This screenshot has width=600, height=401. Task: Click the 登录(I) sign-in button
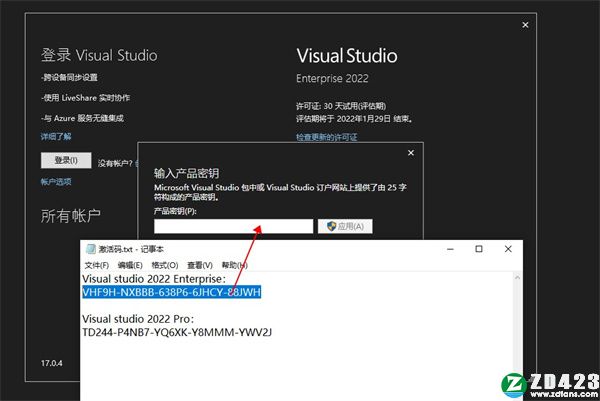66,160
